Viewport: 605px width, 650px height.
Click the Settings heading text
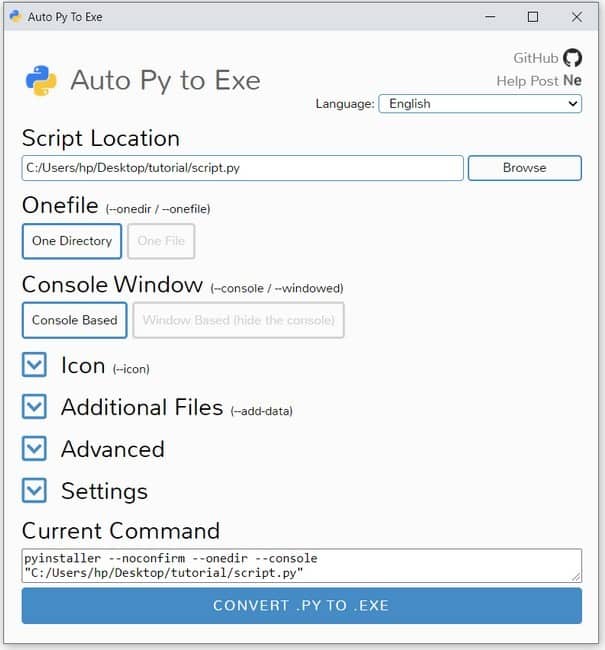(104, 491)
